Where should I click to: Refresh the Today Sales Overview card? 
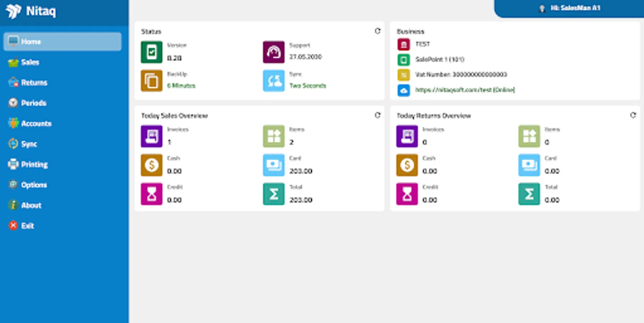(x=377, y=116)
